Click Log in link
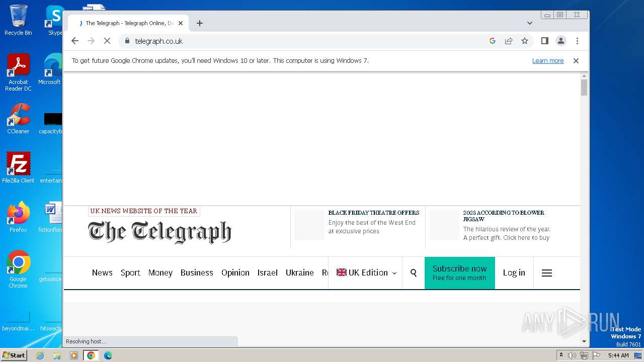 (x=514, y=273)
